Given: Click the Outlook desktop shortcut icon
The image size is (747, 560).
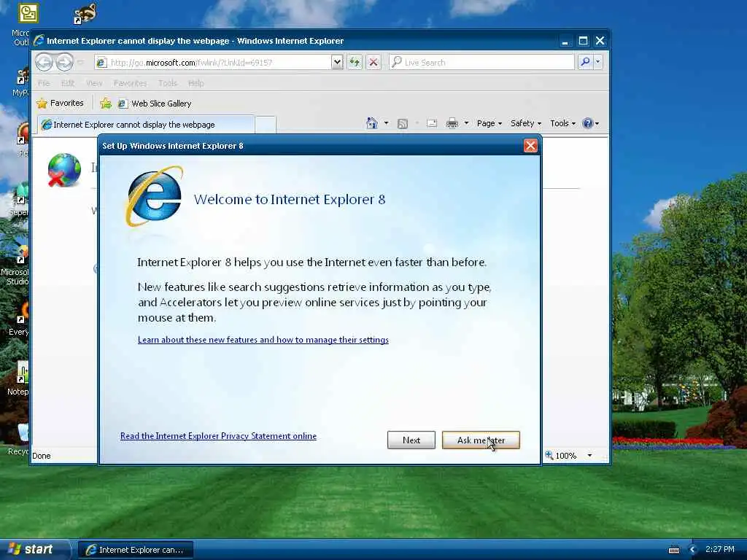Looking at the screenshot, I should pyautogui.click(x=28, y=13).
